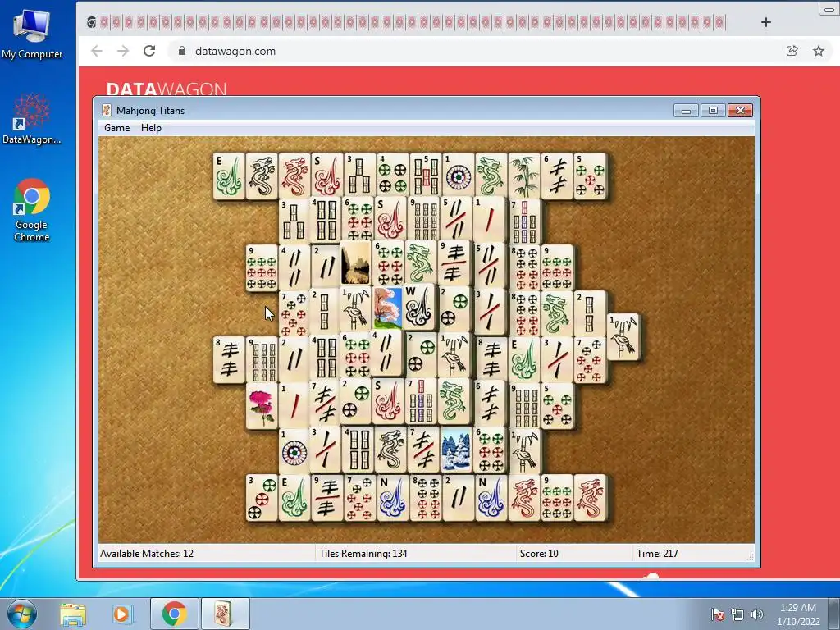
Task: Open Windows Explorer from the taskbar
Action: click(73, 614)
